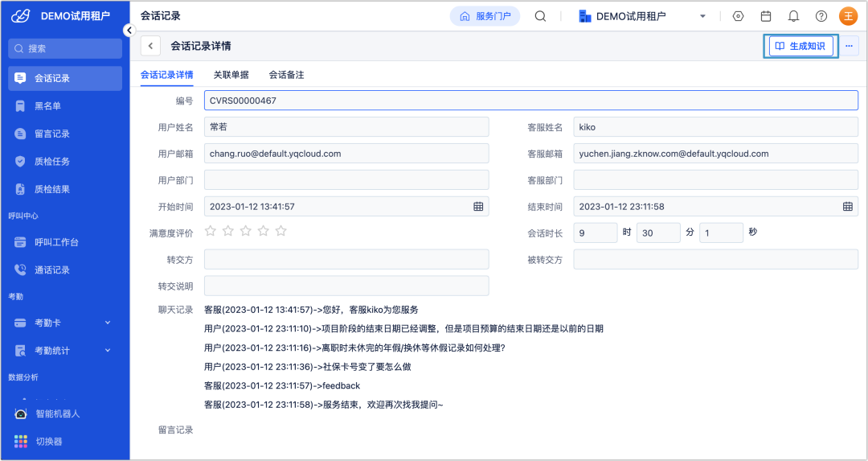Click the sidebar 搜索 search field
The height and width of the screenshot is (461, 868).
pyautogui.click(x=65, y=48)
